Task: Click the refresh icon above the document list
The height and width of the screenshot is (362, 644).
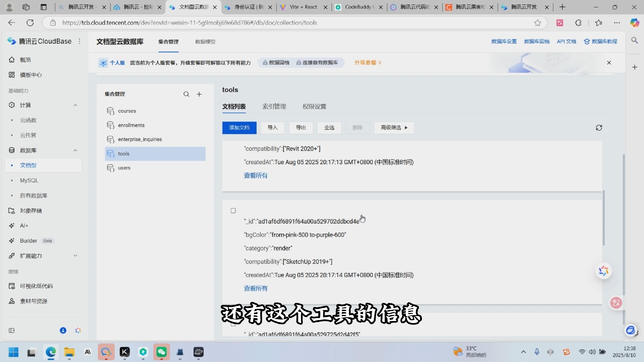Action: [x=599, y=128]
